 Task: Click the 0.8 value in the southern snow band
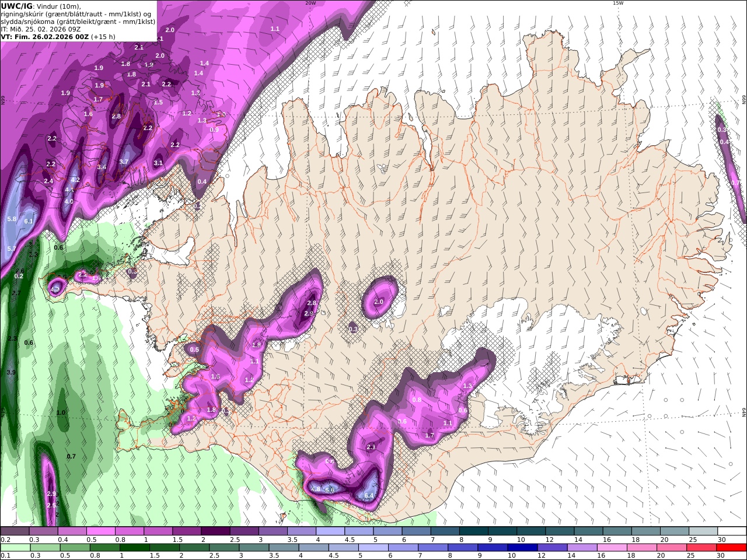417,400
